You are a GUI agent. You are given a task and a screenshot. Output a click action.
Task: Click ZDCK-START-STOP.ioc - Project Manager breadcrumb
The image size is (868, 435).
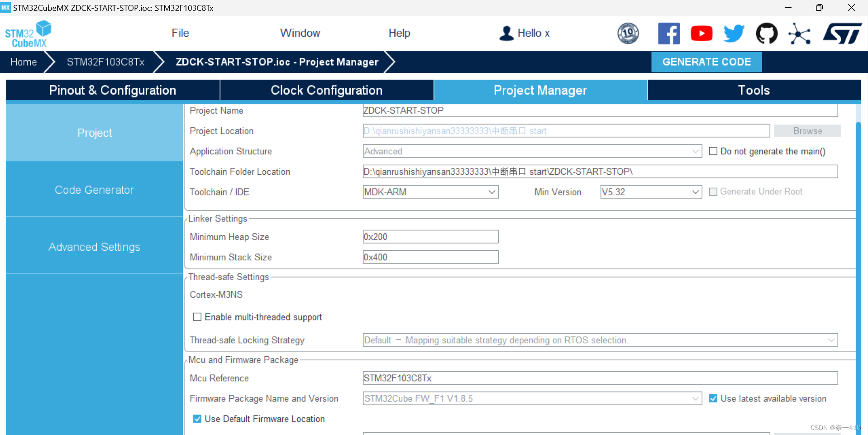pos(277,62)
